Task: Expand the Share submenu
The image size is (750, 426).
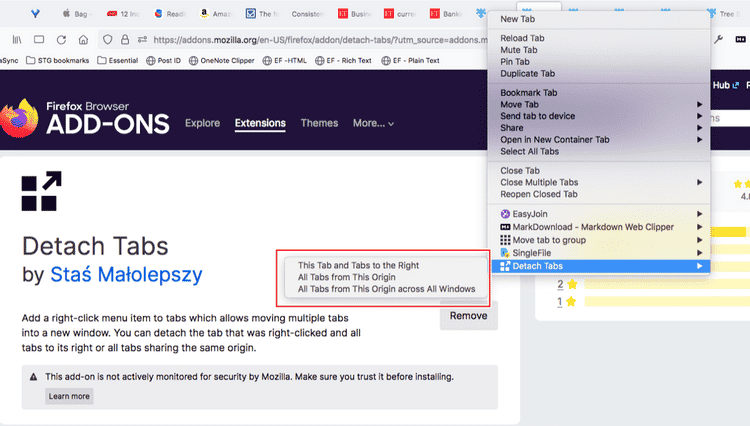Action: [x=599, y=128]
